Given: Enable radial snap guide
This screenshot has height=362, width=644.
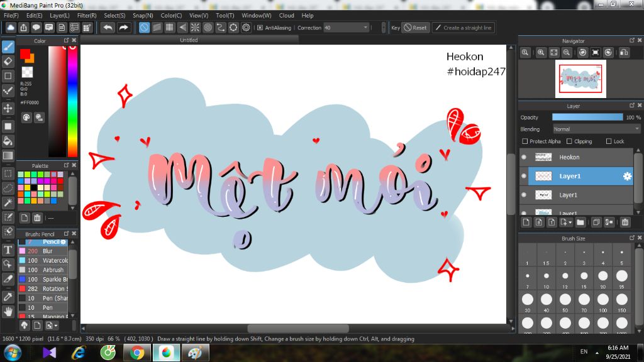Looking at the screenshot, I should pos(195,28).
